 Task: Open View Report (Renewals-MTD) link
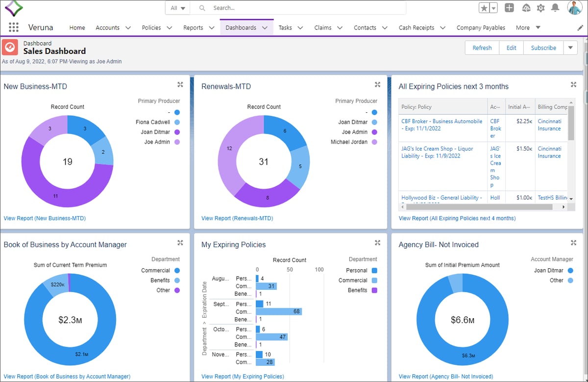(x=237, y=218)
